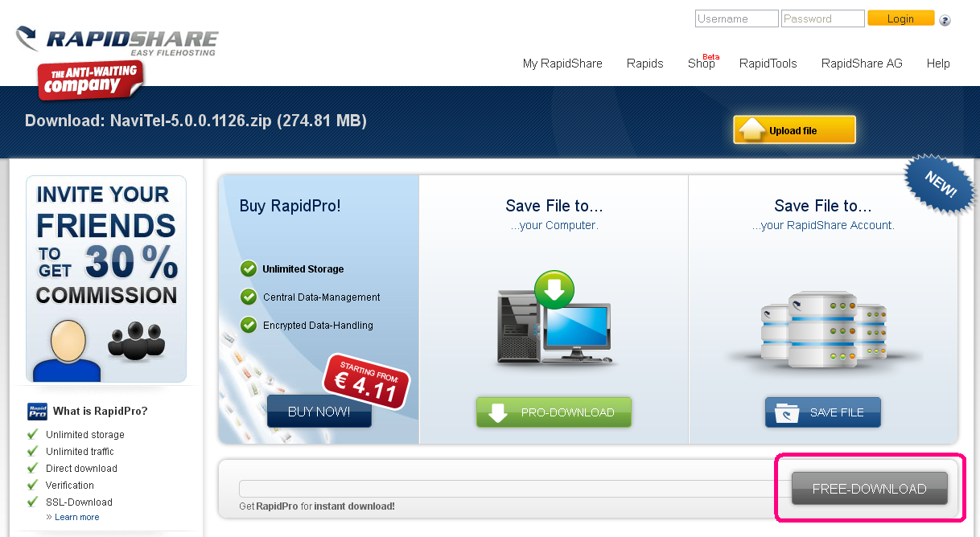
Task: Click the FREE-DOWNLOAD button
Action: coord(870,489)
